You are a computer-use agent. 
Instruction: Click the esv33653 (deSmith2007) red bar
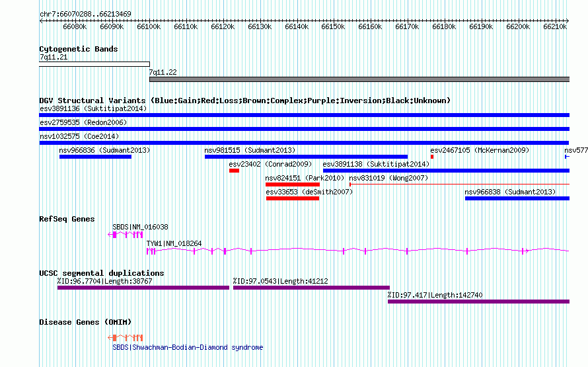point(293,198)
